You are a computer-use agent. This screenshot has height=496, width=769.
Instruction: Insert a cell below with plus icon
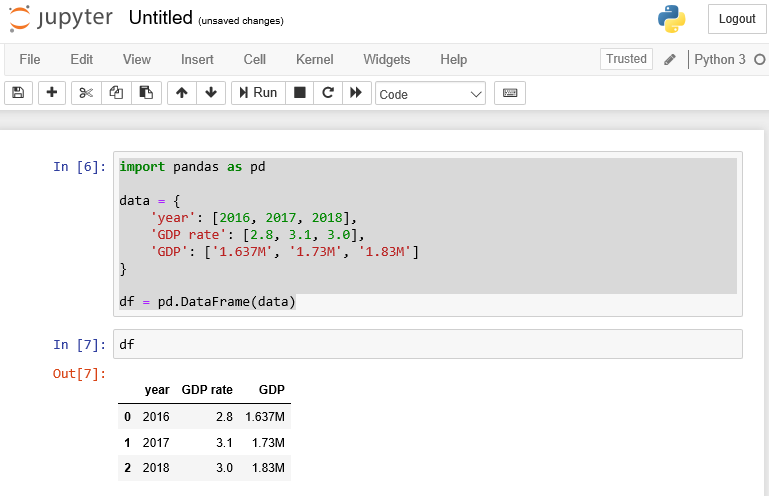51,93
